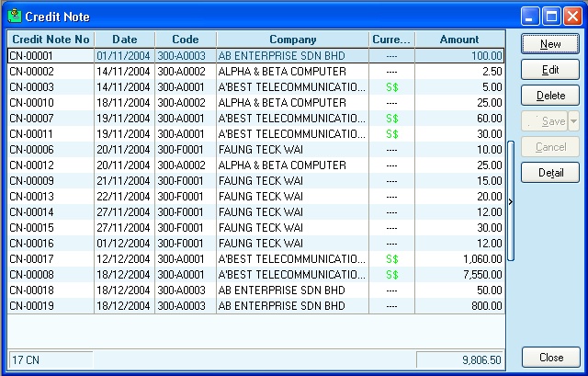Click amount 2.50 in CN-00002 row

(492, 72)
